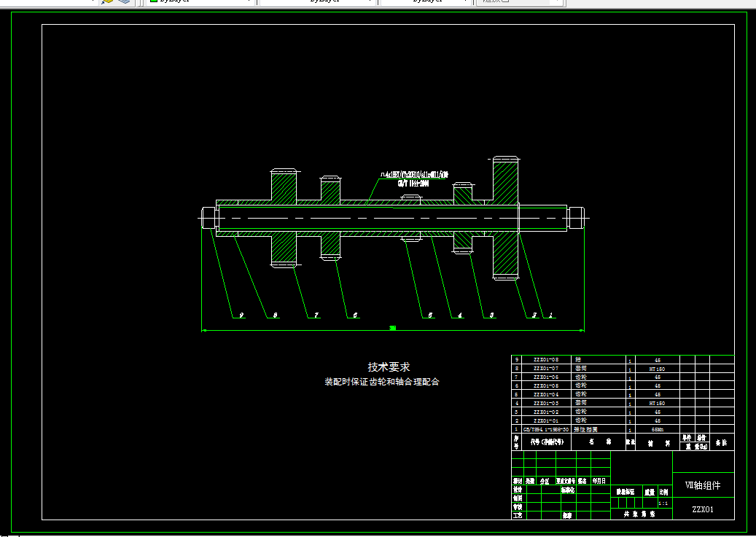Click the 技术要求 heading text
The width and height of the screenshot is (756, 537).
389,367
